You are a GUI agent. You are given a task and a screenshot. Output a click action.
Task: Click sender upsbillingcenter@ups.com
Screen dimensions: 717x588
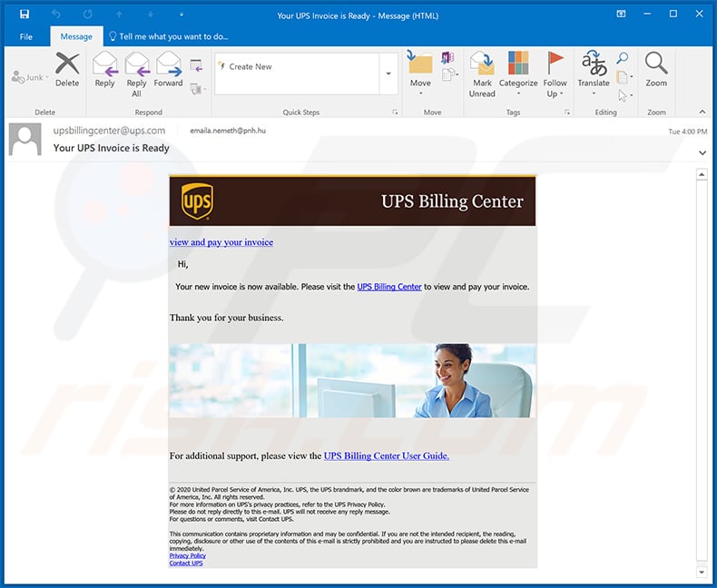pyautogui.click(x=109, y=131)
